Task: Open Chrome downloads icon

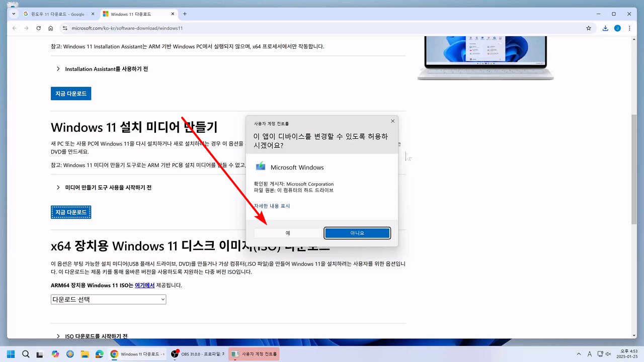Action: (605, 28)
